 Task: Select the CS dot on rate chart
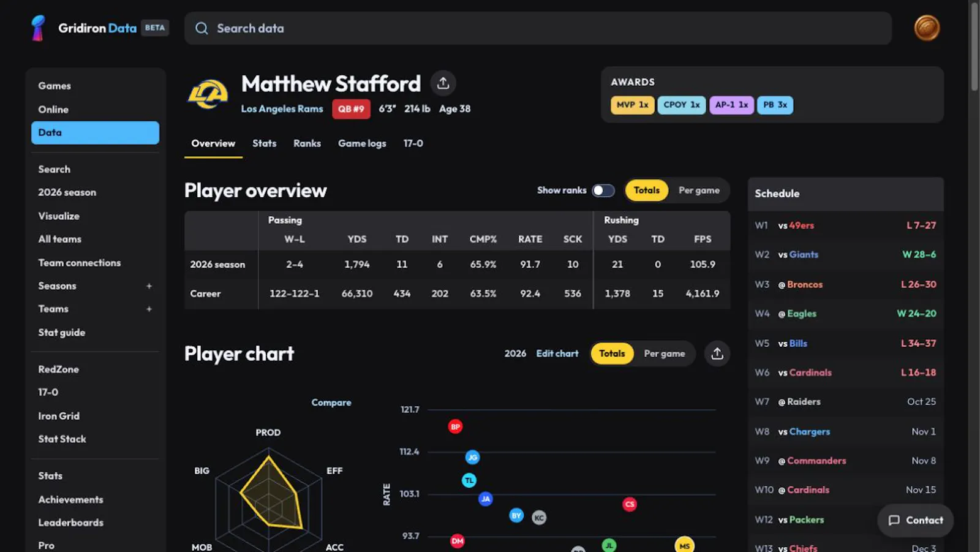tap(630, 504)
